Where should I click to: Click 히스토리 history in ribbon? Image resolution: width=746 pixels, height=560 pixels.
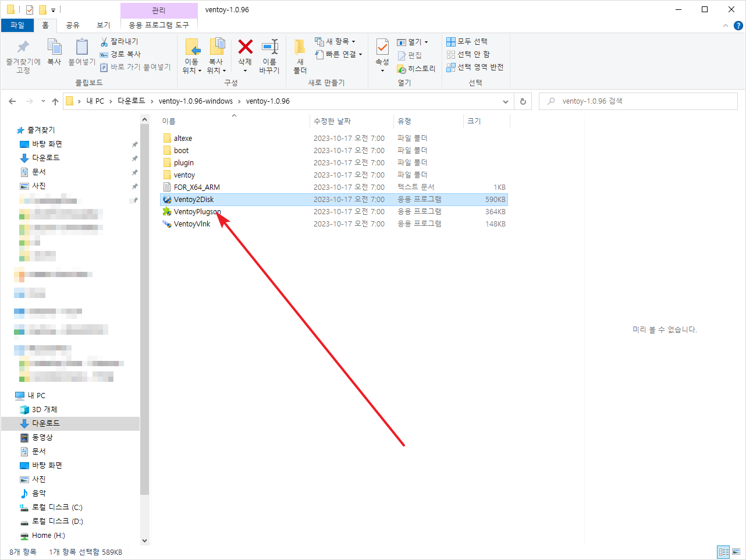point(416,69)
